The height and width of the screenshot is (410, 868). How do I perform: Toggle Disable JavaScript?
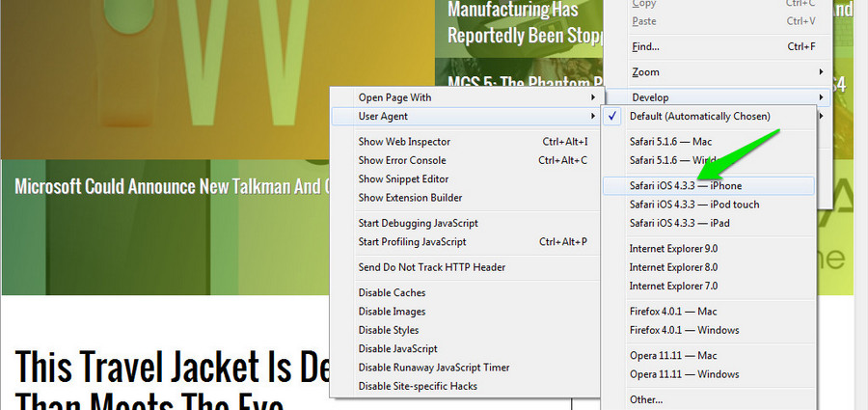click(465, 349)
